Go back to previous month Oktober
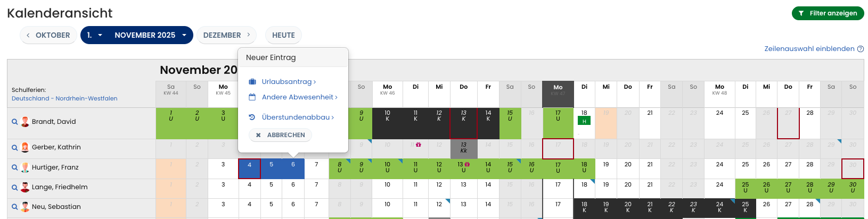Image resolution: width=868 pixels, height=219 pixels. point(48,35)
